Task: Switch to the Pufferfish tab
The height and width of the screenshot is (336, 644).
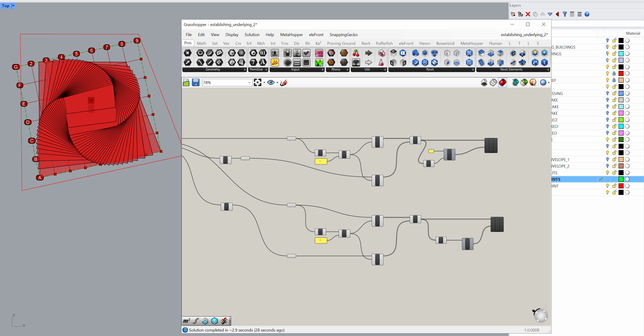Action: [x=384, y=43]
